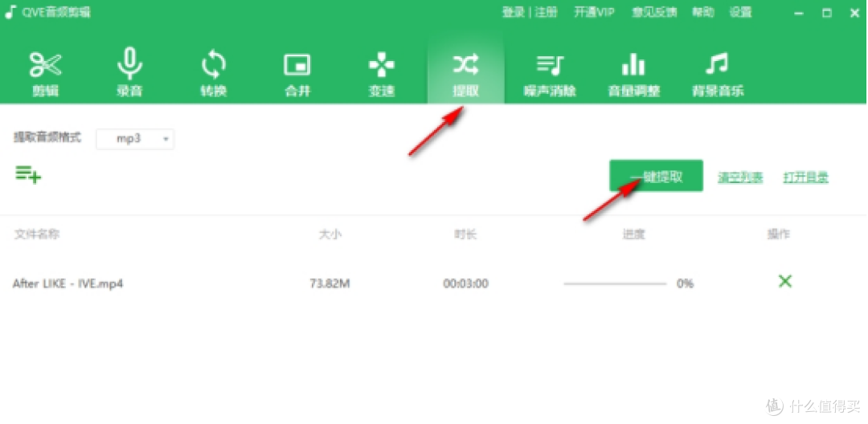The image size is (868, 424).
Task: Click the 一键提取 button
Action: [x=656, y=176]
